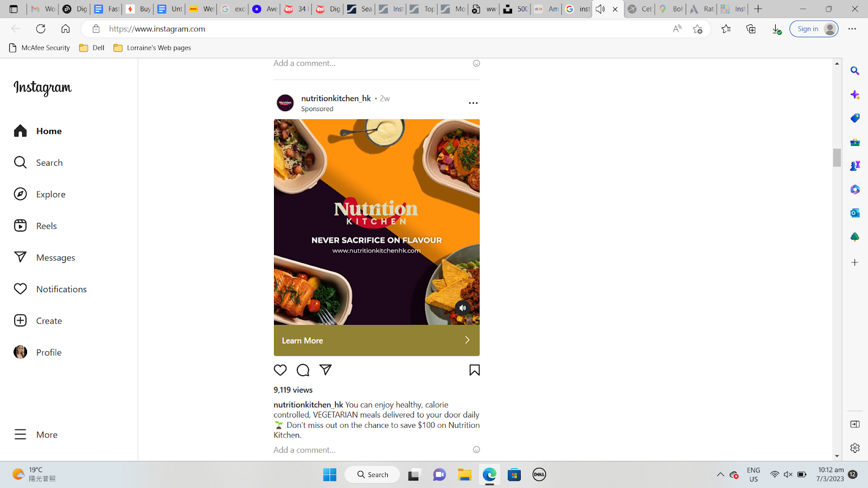Click the Learn More chevron banner

pyautogui.click(x=376, y=341)
